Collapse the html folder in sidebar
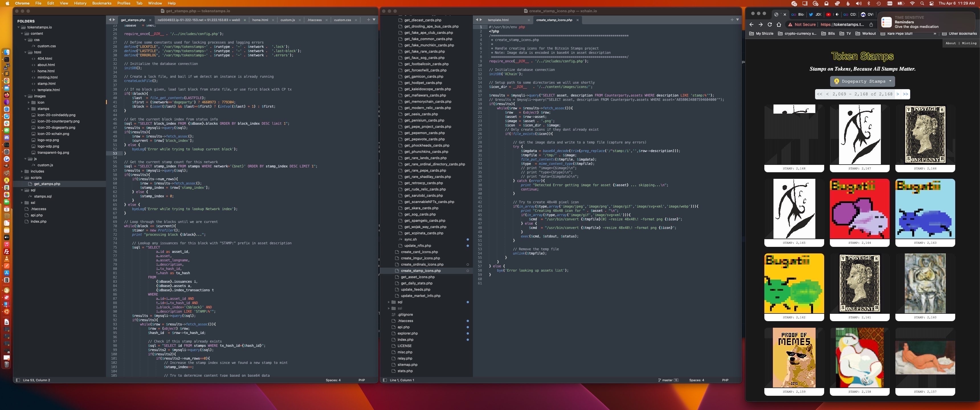The height and width of the screenshot is (410, 980). pos(25,52)
